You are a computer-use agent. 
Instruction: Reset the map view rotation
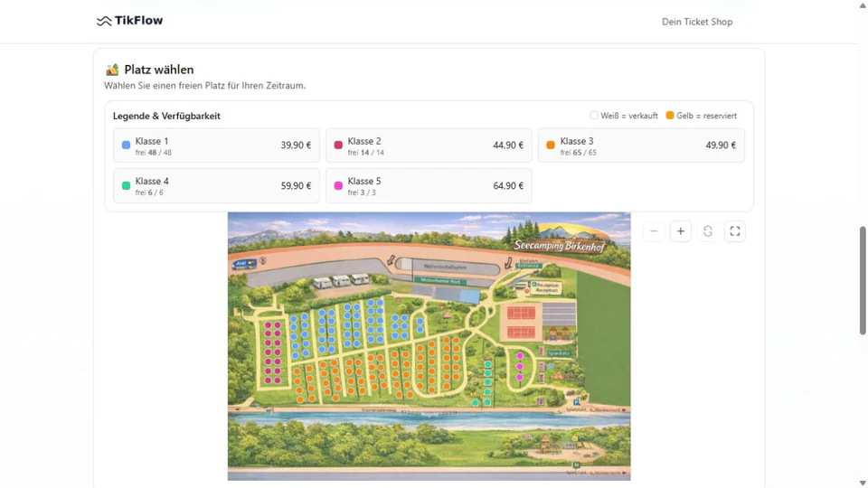[x=707, y=231]
